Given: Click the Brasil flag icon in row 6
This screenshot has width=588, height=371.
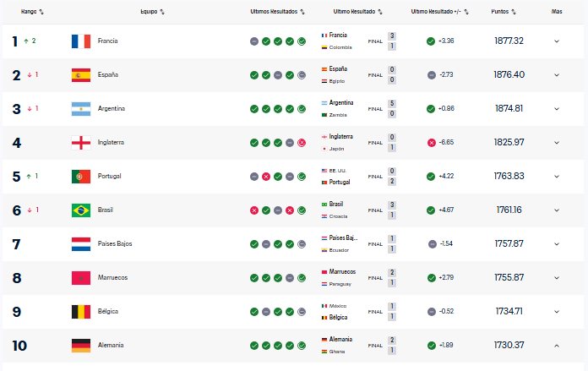Looking at the screenshot, I should (81, 210).
